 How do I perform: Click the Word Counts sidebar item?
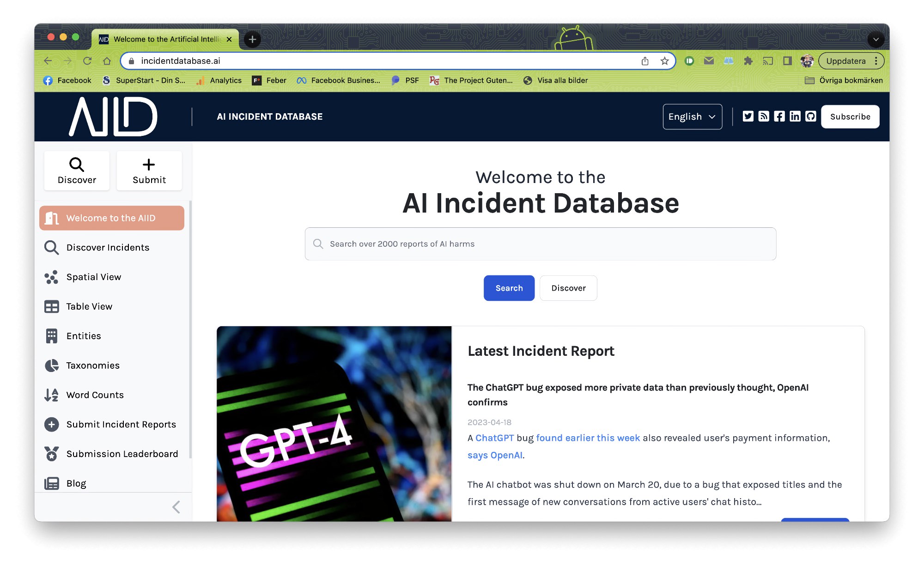pyautogui.click(x=95, y=395)
